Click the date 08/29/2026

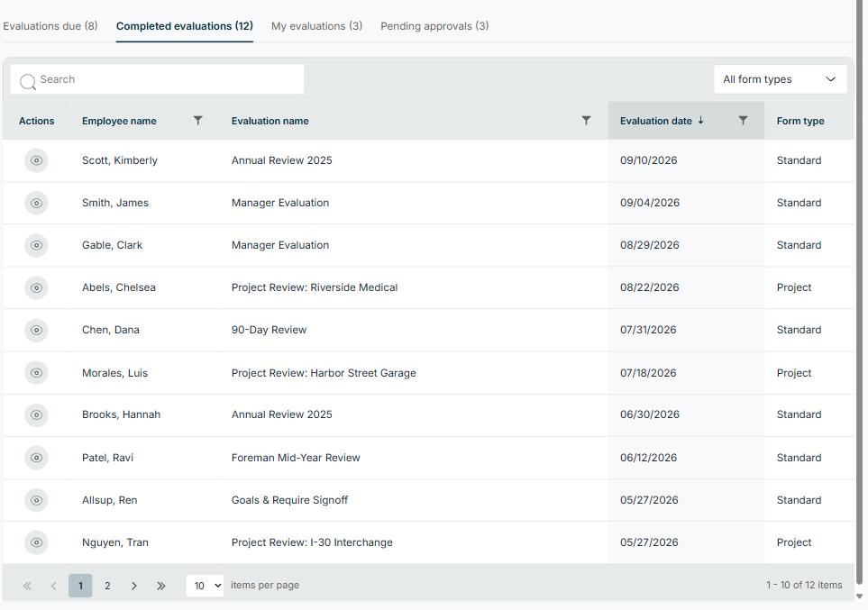point(649,245)
